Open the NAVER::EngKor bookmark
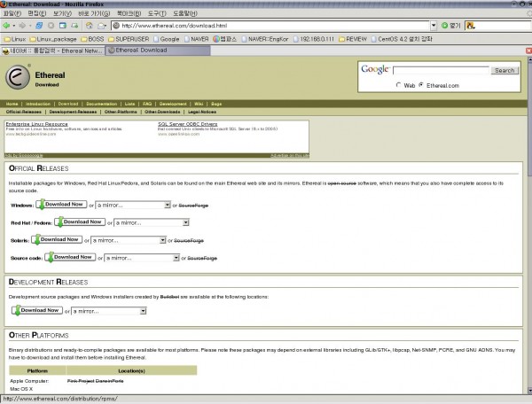This screenshot has height=404, width=532. (x=265, y=39)
